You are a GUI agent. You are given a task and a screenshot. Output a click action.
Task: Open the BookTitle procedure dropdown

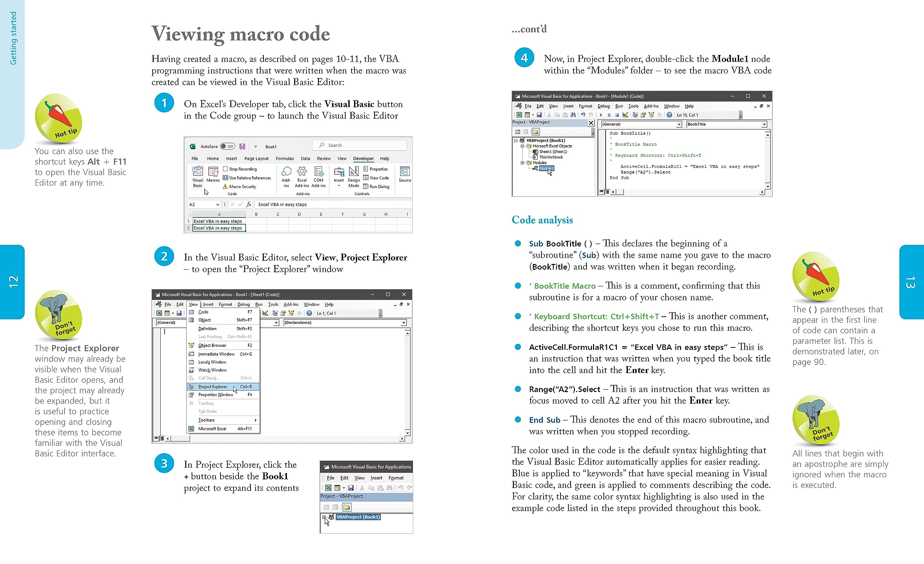coord(764,124)
